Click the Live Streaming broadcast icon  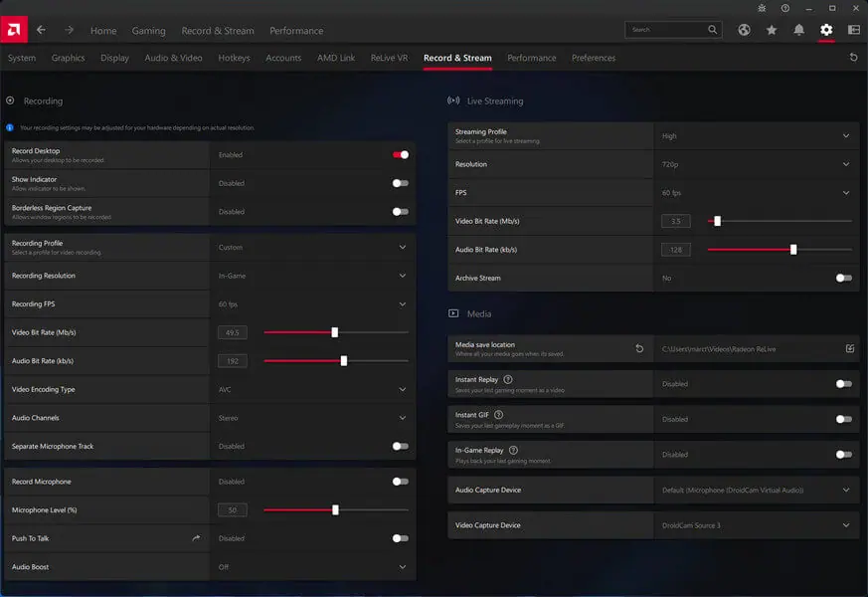453,100
